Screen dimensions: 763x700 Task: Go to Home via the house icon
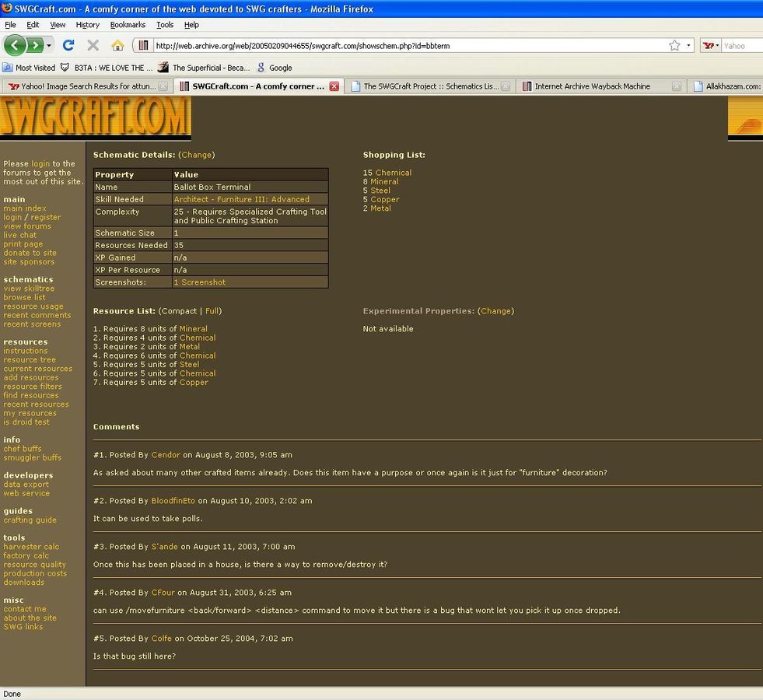tap(117, 45)
